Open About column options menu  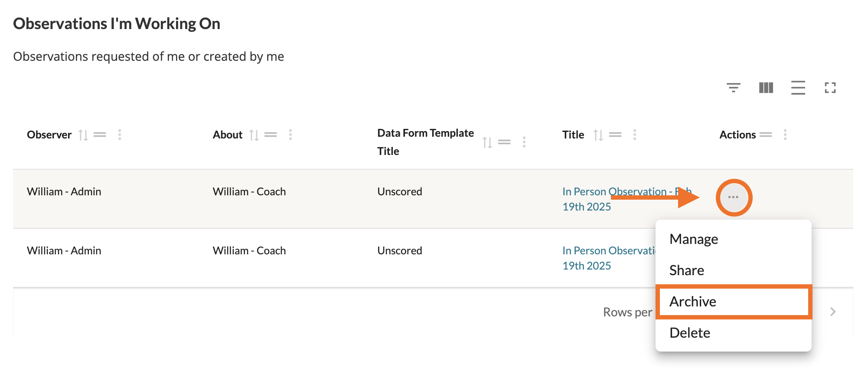pyautogui.click(x=290, y=135)
